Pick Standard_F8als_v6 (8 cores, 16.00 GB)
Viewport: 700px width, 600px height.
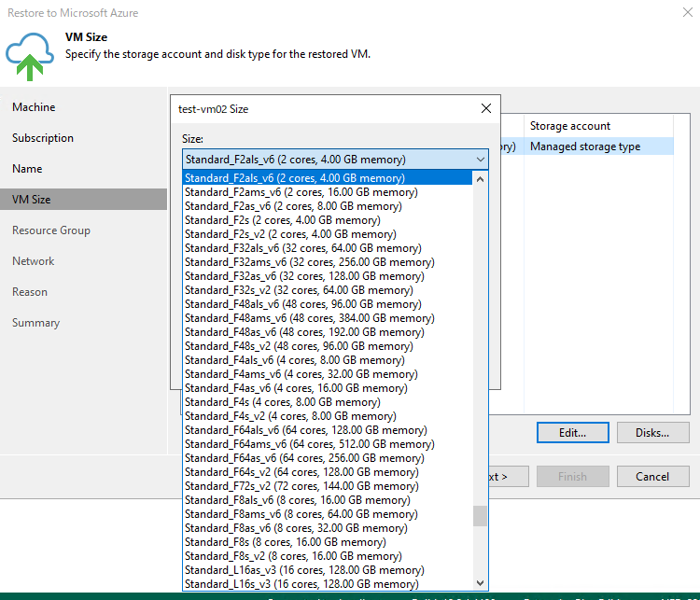point(328,500)
